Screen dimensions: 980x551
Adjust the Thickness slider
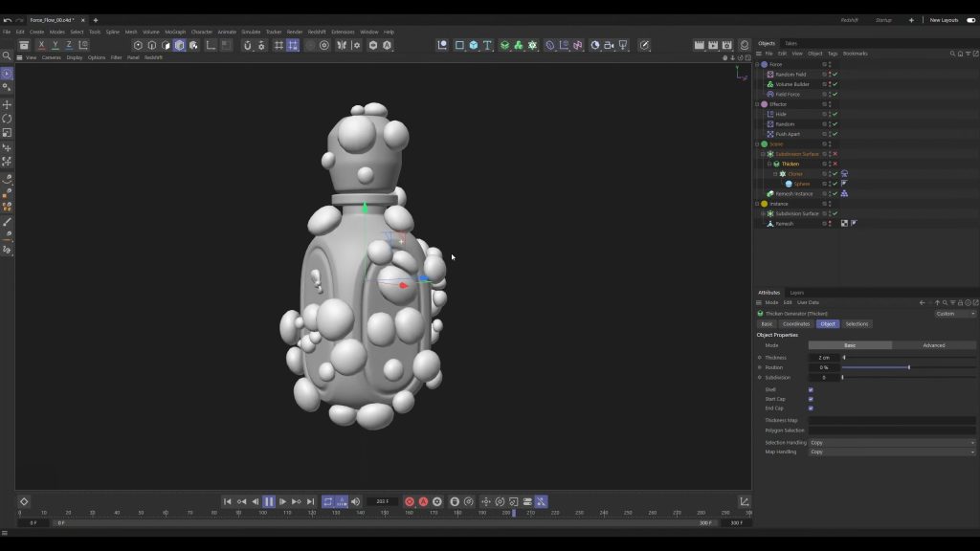(x=909, y=358)
